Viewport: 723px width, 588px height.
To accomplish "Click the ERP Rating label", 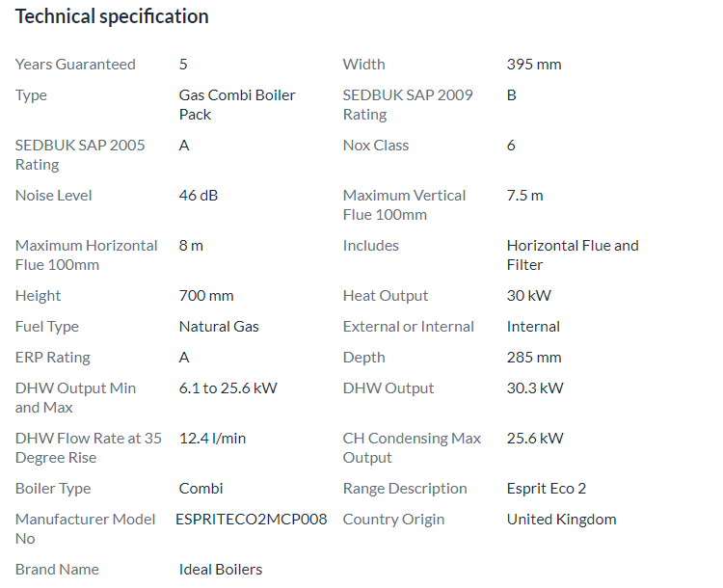I will tap(53, 358).
